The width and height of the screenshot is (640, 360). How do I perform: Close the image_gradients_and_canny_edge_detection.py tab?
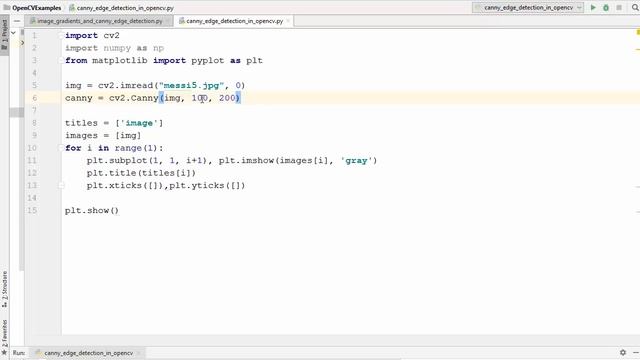167,21
